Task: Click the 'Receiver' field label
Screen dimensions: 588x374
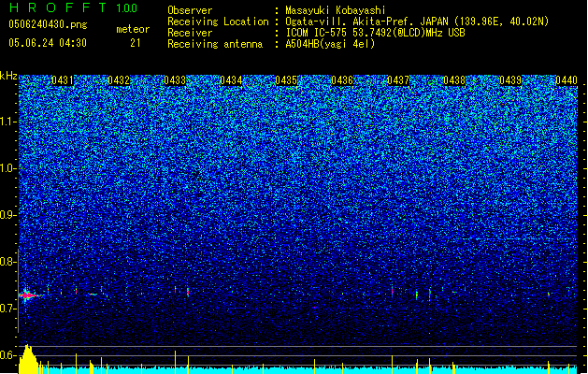Action: click(190, 33)
